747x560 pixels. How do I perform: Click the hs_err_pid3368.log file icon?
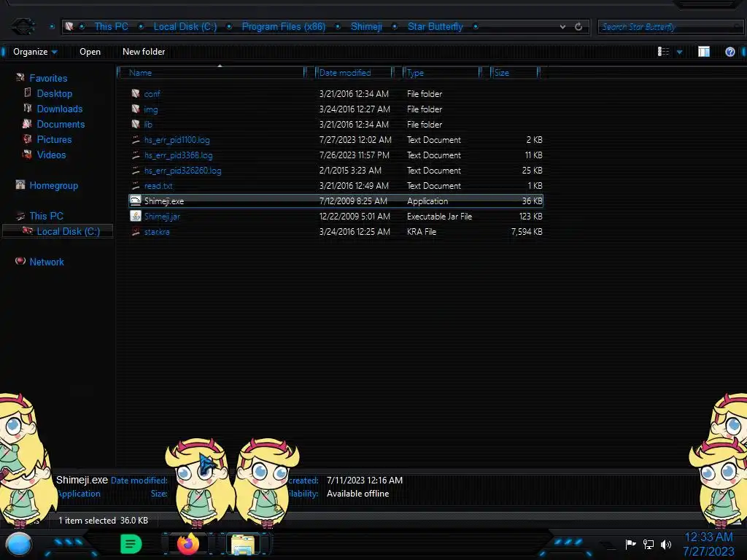[x=136, y=155]
